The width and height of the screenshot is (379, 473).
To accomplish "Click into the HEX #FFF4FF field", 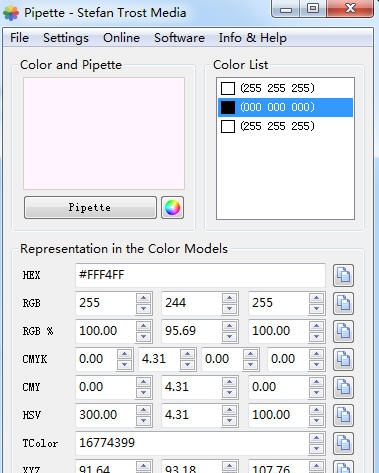I will [200, 275].
